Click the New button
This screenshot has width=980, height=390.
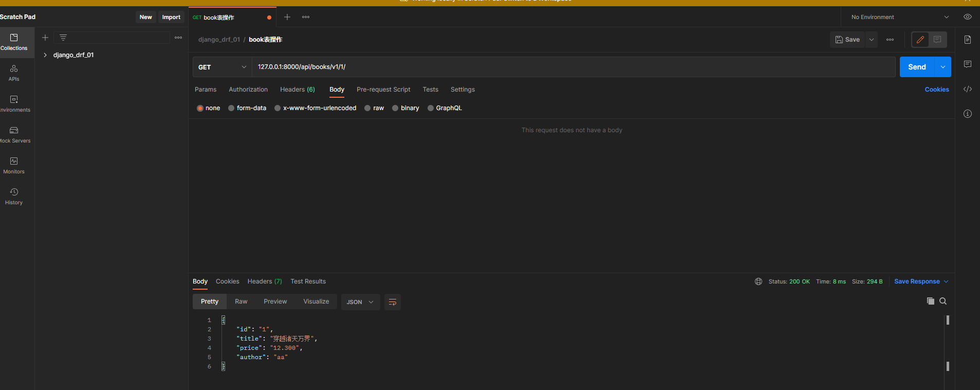pos(146,17)
